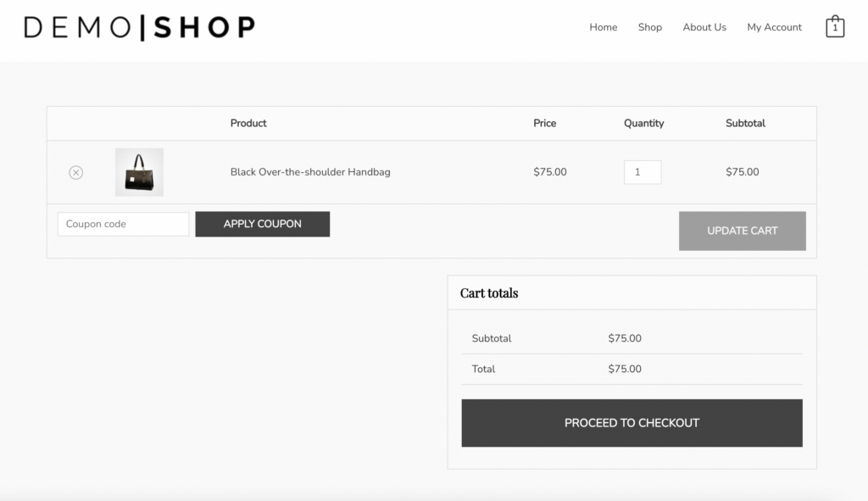Select the quantity input box
The height and width of the screenshot is (501, 868).
[642, 172]
